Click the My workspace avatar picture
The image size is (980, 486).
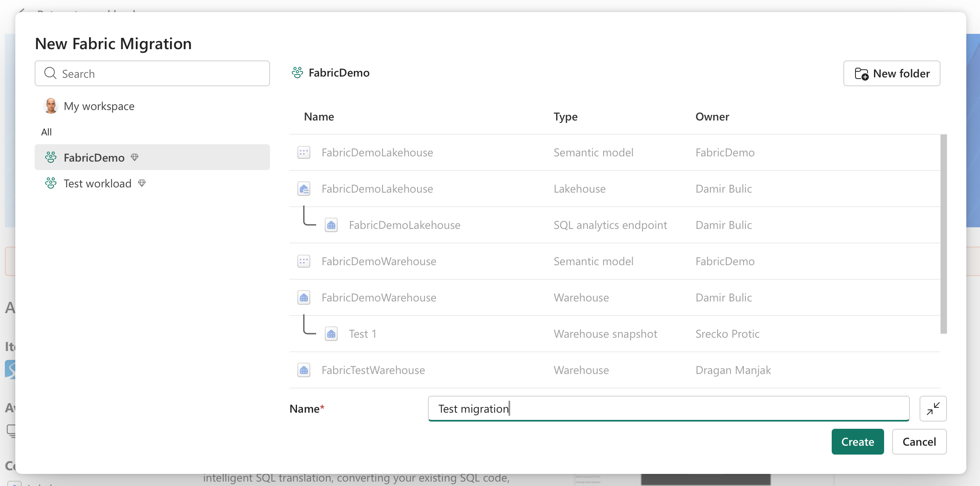coord(50,106)
